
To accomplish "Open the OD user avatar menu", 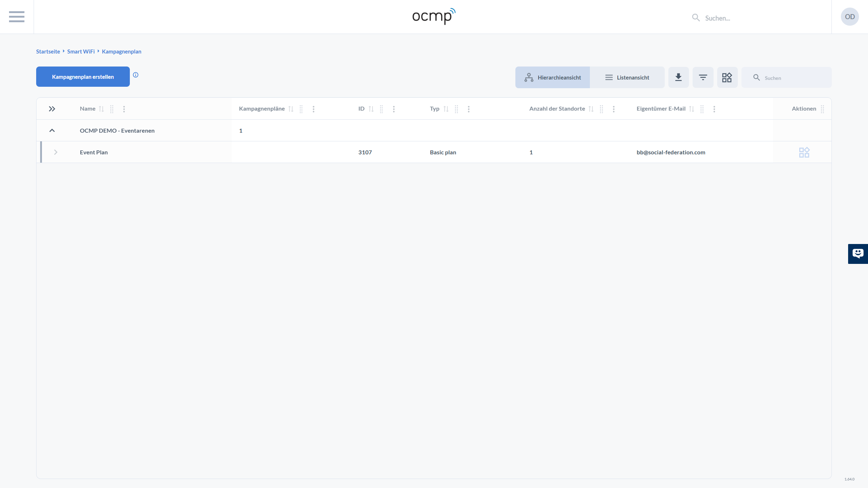I will (x=850, y=17).
